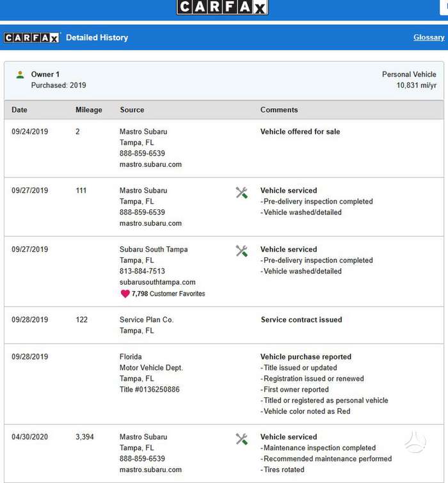Click the Title #0136250886 text
Screen dimensions: 448x483
click(149, 390)
